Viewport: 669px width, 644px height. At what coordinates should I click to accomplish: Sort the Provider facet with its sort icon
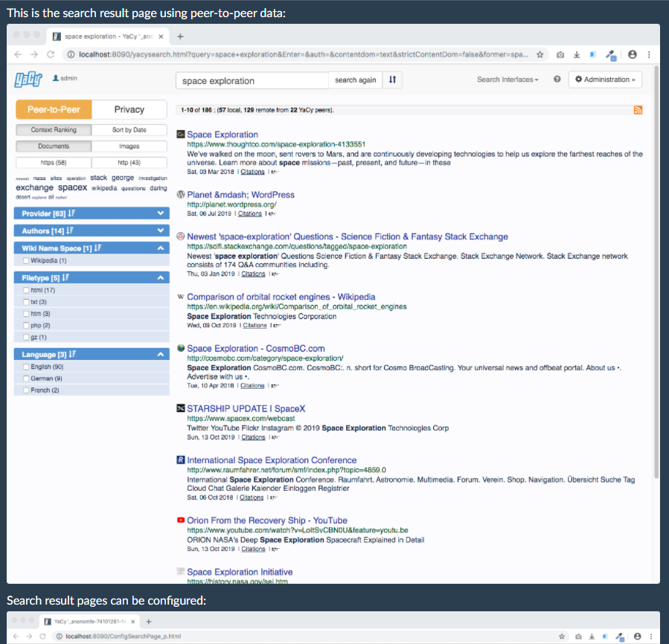pyautogui.click(x=71, y=213)
